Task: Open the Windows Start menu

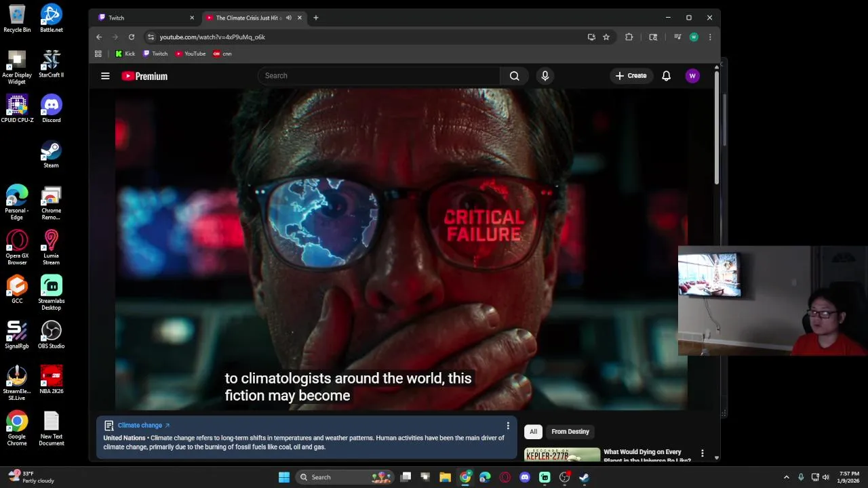Action: point(284,477)
